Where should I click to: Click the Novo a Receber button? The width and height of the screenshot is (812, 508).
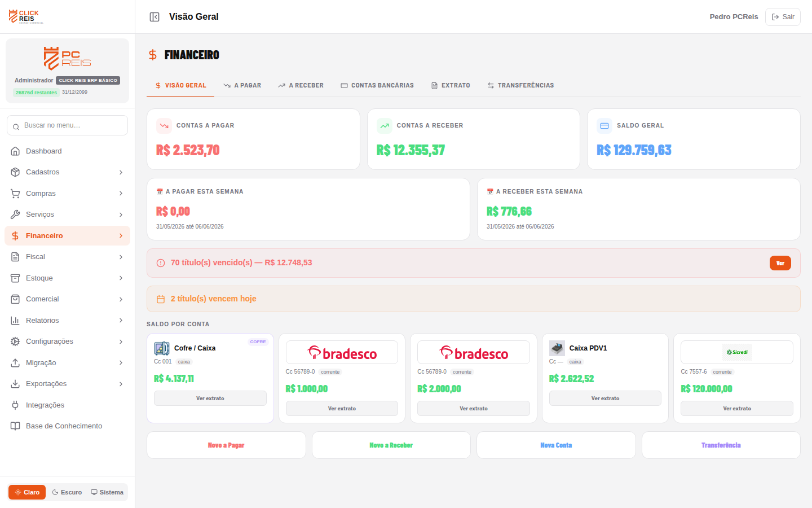click(391, 445)
